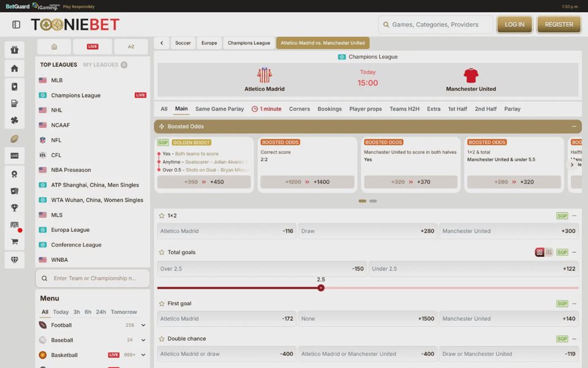Select the trophy icon in left sidebar

tap(14, 208)
